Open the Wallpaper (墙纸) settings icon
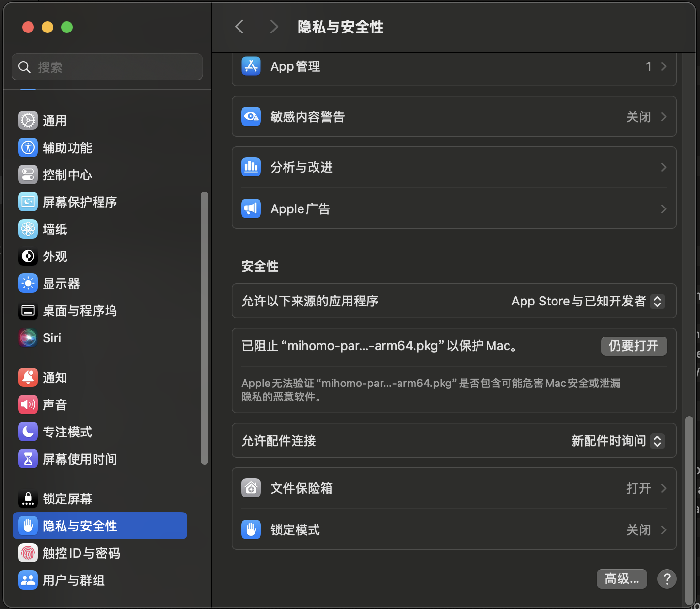700x609 pixels. pos(28,229)
